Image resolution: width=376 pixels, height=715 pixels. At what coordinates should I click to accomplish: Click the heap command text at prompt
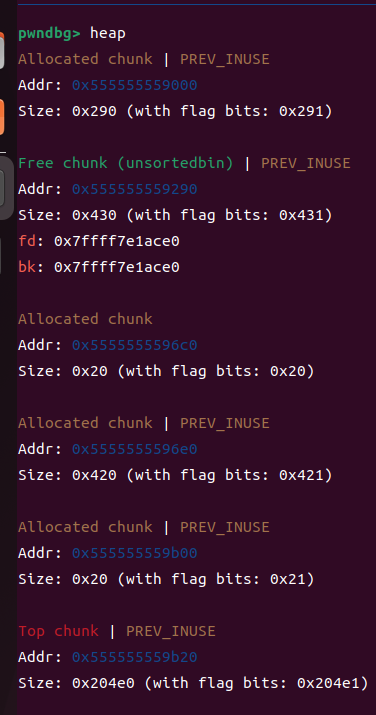click(x=108, y=33)
